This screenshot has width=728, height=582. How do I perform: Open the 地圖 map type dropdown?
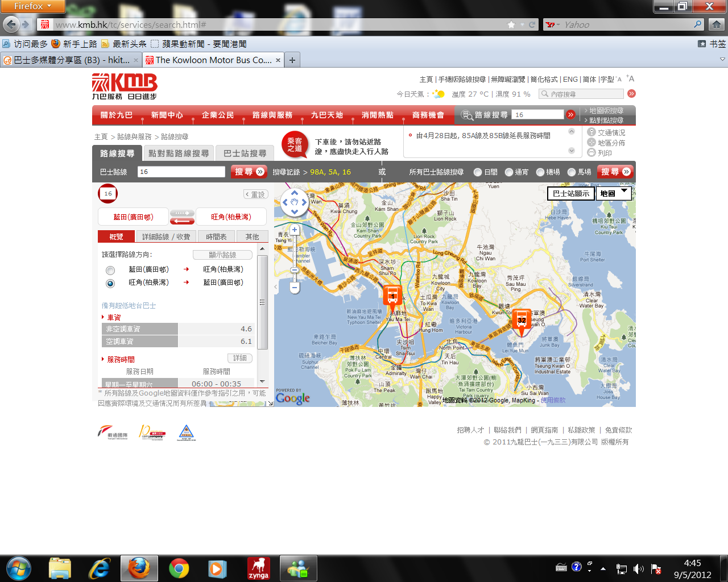614,193
